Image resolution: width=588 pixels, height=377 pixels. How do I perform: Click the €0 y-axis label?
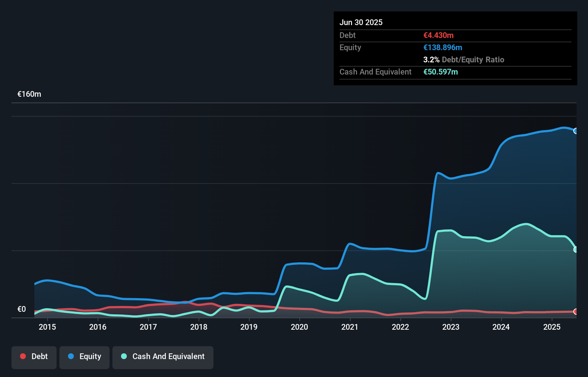pos(21,309)
